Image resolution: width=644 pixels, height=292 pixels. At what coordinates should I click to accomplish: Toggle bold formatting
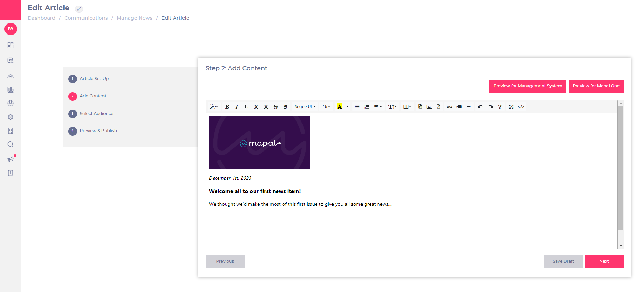click(227, 107)
